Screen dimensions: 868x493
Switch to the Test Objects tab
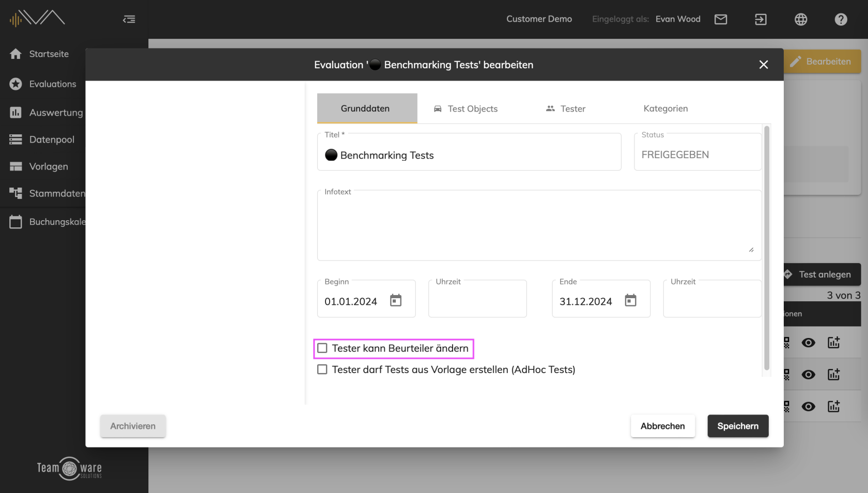click(x=466, y=109)
